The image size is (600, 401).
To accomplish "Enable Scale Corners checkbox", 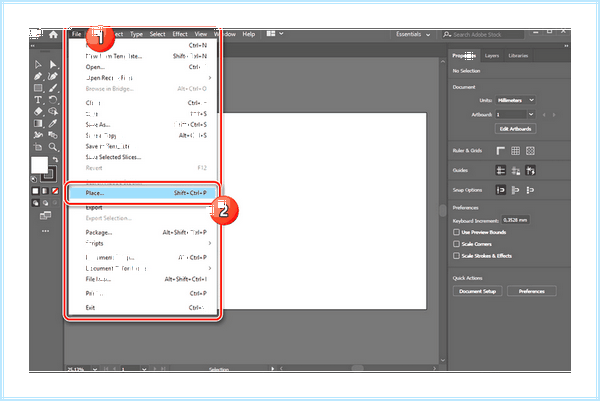I will pos(456,244).
